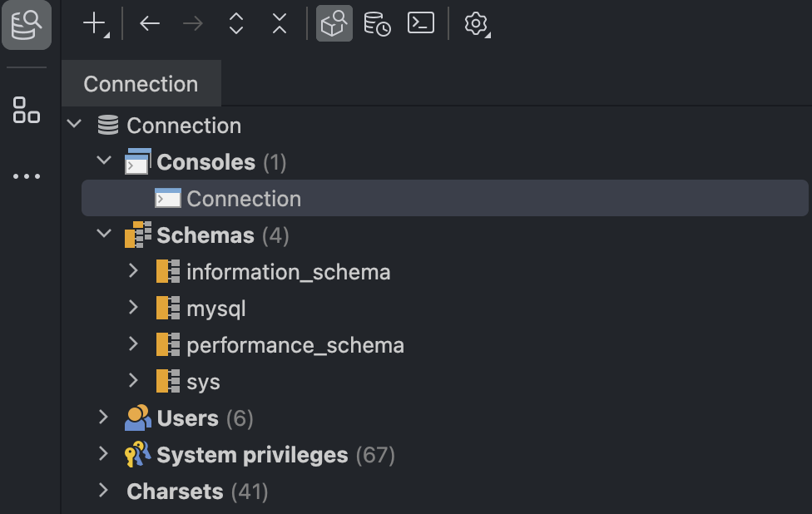Toggle the schema object search button
This screenshot has height=514, width=812.
(x=334, y=23)
